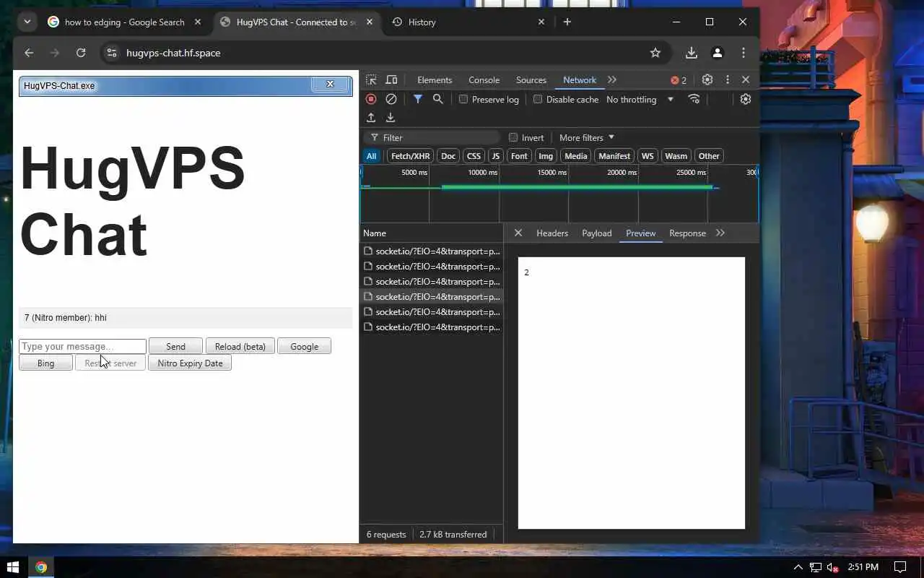Open DevTools settings gear
Viewport: 924px width, 578px height.
click(707, 80)
